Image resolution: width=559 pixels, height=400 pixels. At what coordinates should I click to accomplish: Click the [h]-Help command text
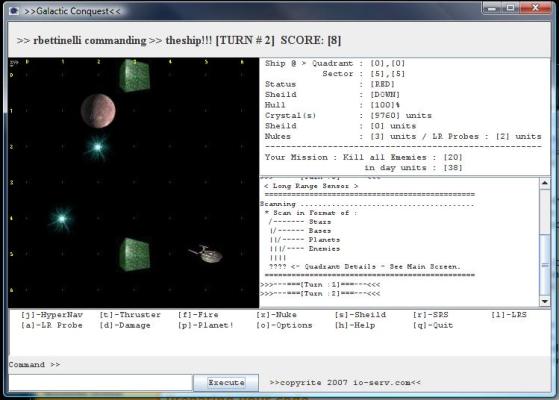pos(355,325)
